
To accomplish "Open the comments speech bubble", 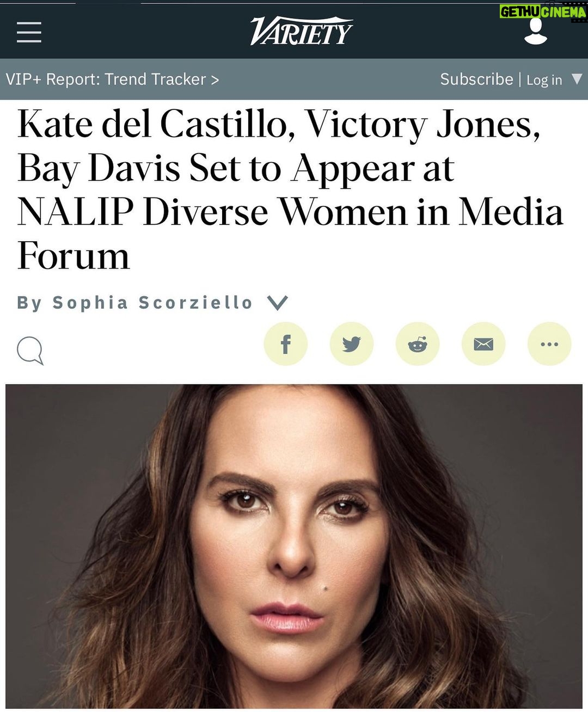I will (30, 351).
